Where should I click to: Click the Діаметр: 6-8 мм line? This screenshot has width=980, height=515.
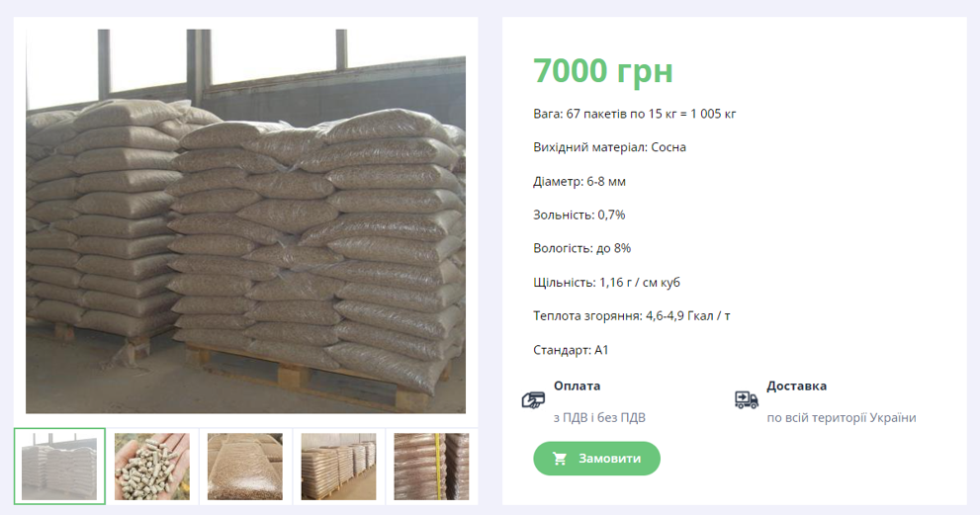(579, 182)
